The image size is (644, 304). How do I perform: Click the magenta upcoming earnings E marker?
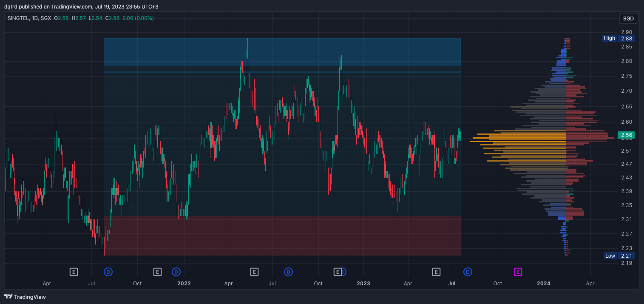[518, 272]
